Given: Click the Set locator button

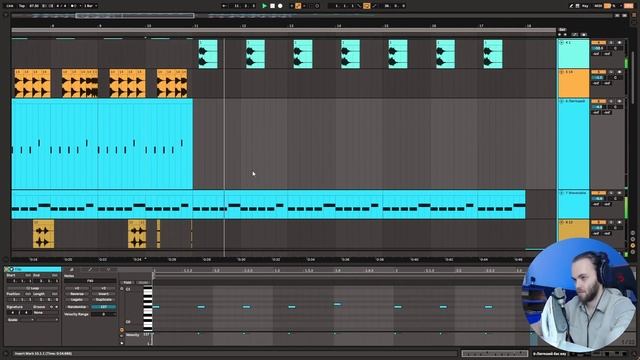Looking at the screenshot, I should click(x=562, y=30).
